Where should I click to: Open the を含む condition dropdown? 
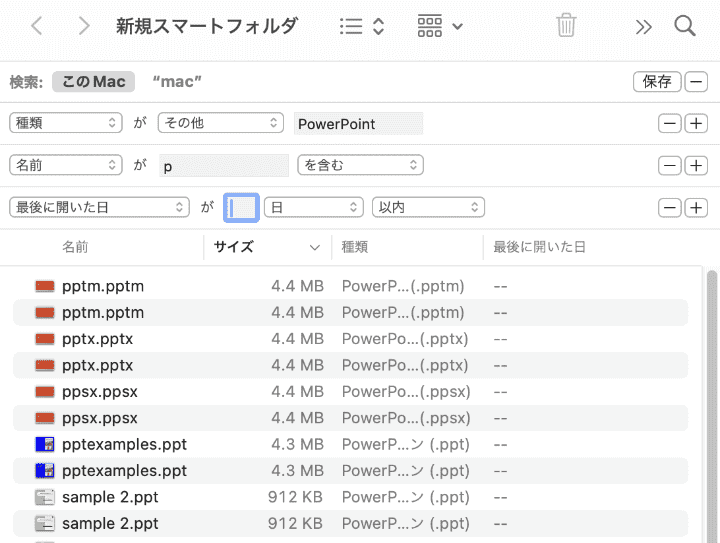(x=360, y=165)
